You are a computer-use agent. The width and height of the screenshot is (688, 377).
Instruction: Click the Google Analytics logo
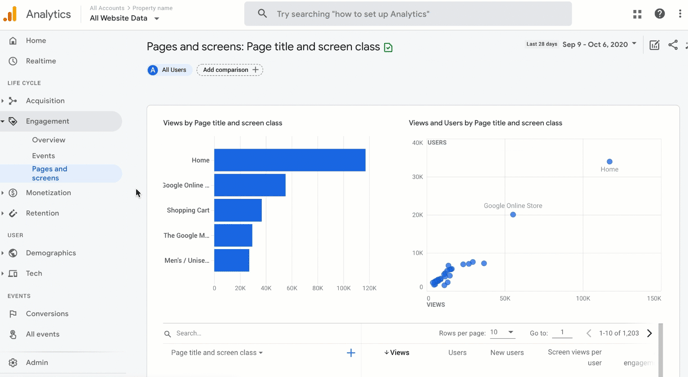pos(10,14)
